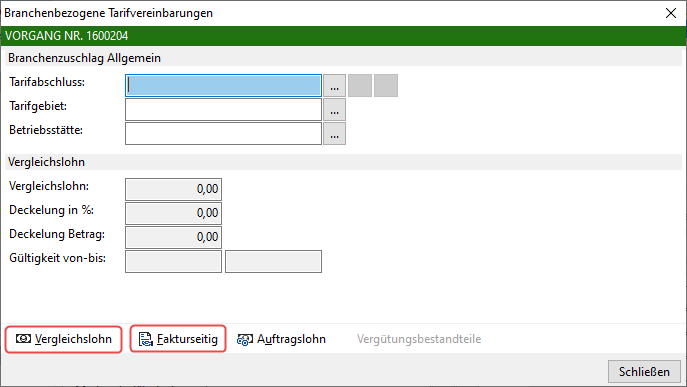
Task: Click the Vergleichslohn button
Action: coord(64,339)
